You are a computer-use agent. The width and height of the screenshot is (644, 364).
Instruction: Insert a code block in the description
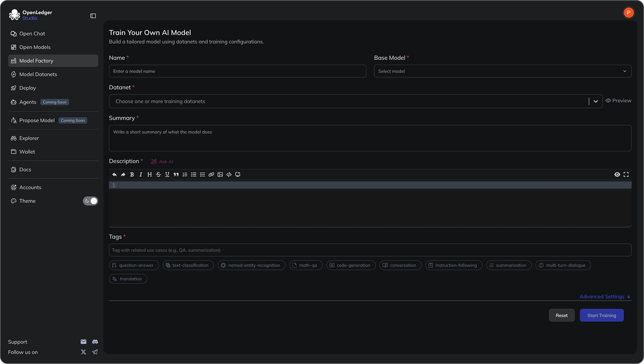coord(229,174)
